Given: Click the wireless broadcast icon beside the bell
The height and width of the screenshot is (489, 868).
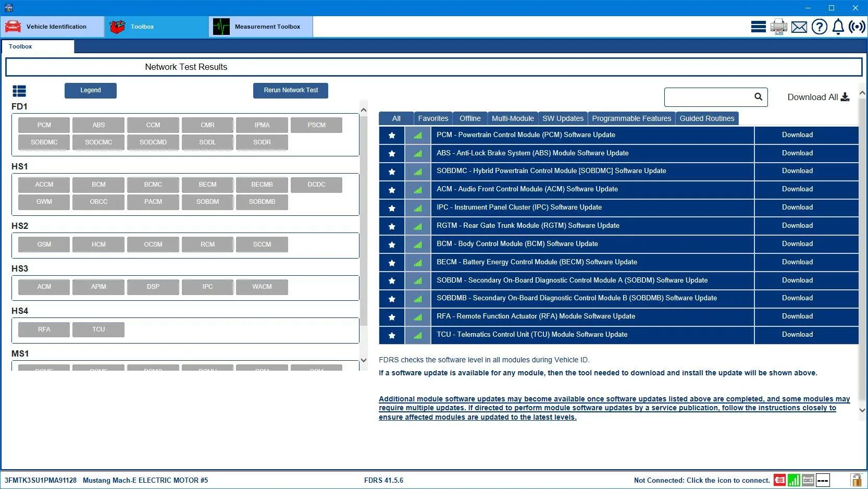Looking at the screenshot, I should click(x=857, y=27).
